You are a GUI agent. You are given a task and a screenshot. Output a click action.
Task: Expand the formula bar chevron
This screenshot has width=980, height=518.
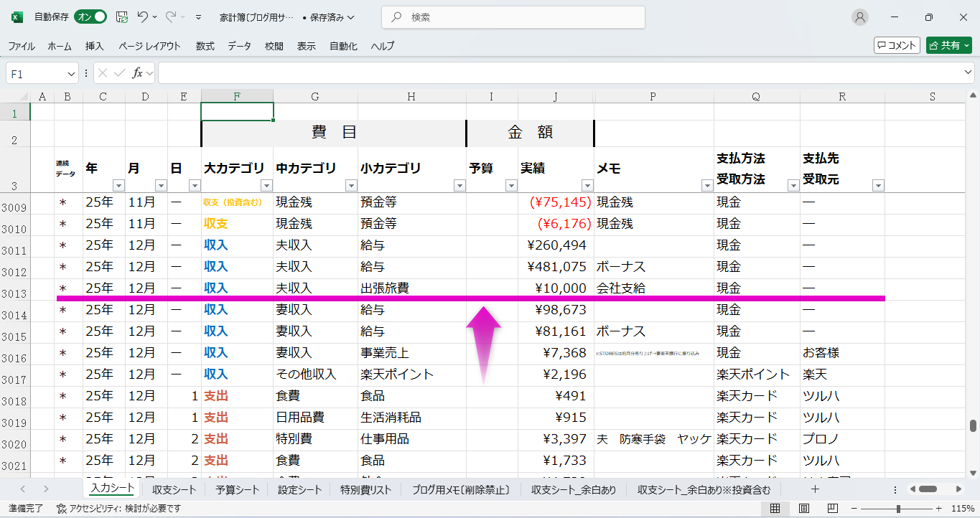[x=969, y=73]
